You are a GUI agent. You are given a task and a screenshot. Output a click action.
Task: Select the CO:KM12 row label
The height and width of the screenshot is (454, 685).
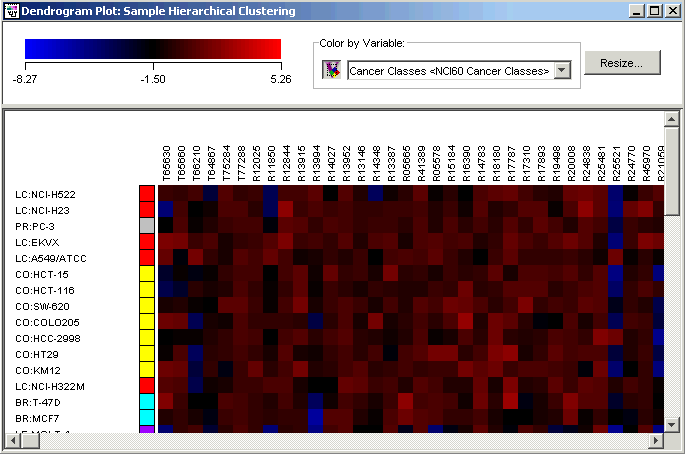pos(38,371)
